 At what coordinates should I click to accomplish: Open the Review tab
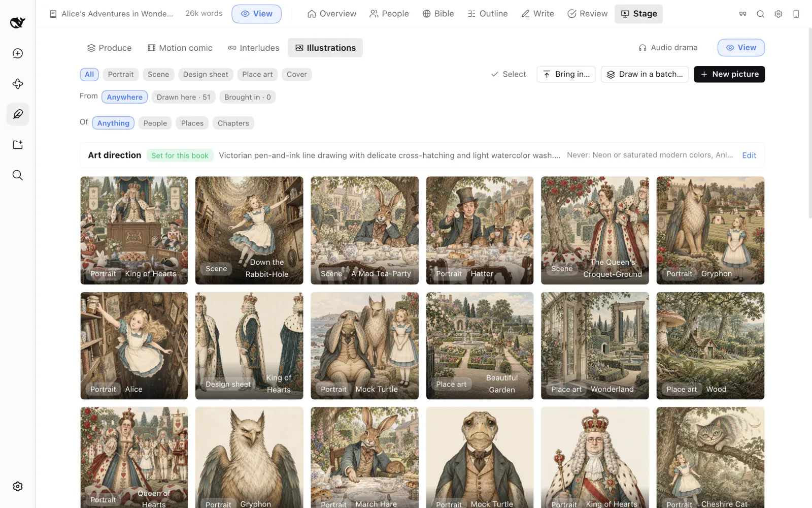[587, 14]
